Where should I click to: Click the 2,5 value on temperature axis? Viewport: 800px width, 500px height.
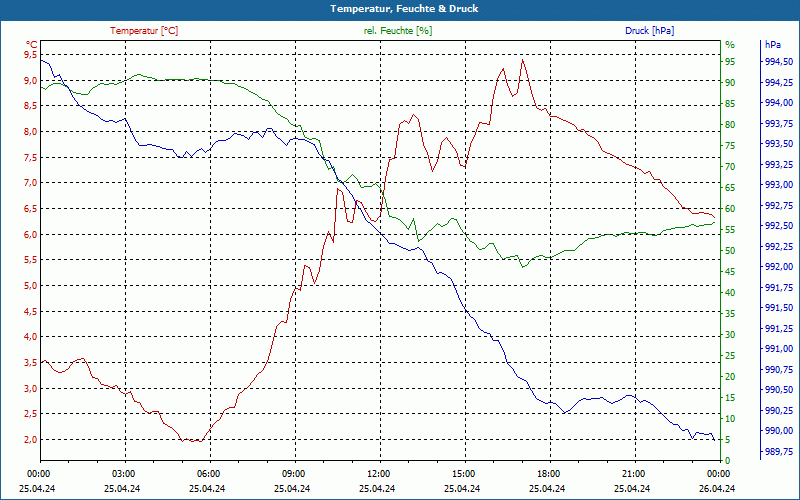(x=31, y=414)
